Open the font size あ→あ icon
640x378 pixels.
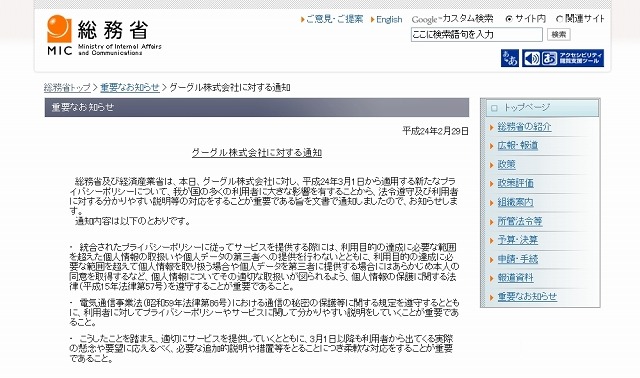(x=510, y=58)
